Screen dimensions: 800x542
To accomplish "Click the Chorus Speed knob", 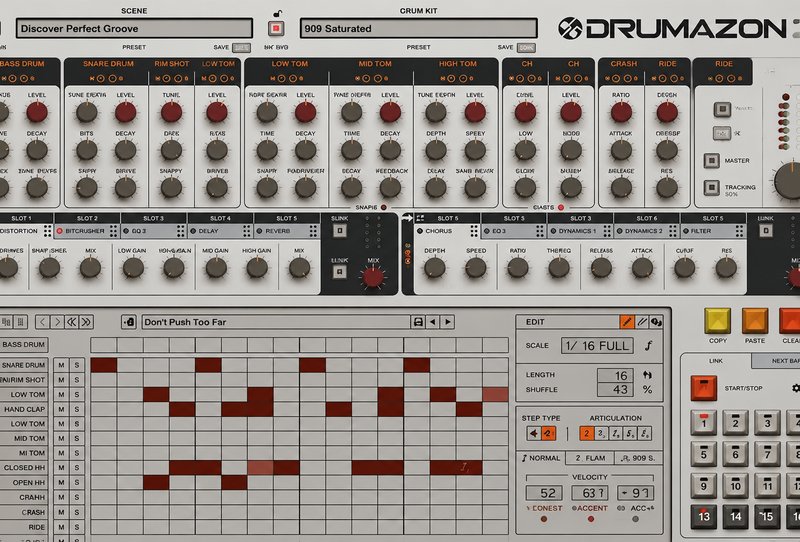I will tap(476, 268).
